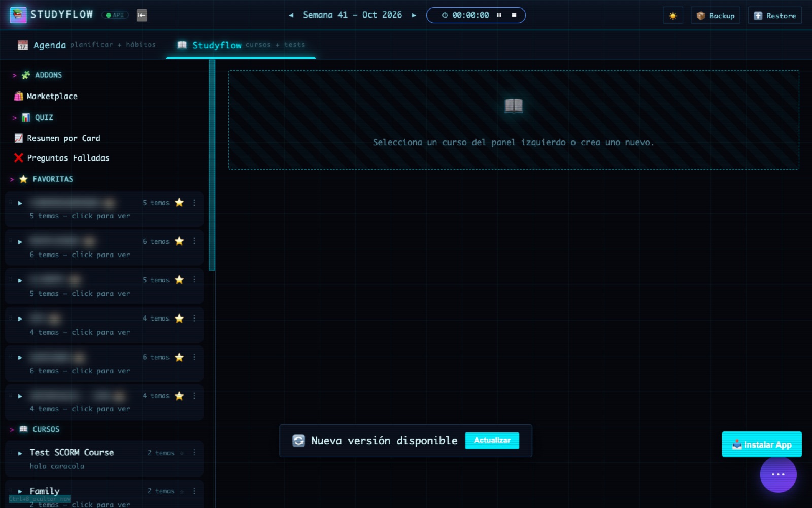The height and width of the screenshot is (508, 812).
Task: Select the Family course title
Action: 45,491
